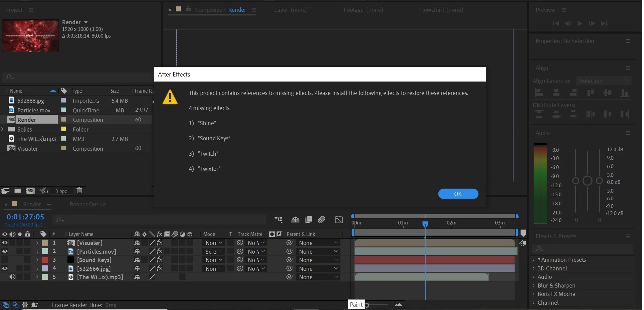Click OK in the missing effects dialog
644x310 pixels.
[x=458, y=194]
